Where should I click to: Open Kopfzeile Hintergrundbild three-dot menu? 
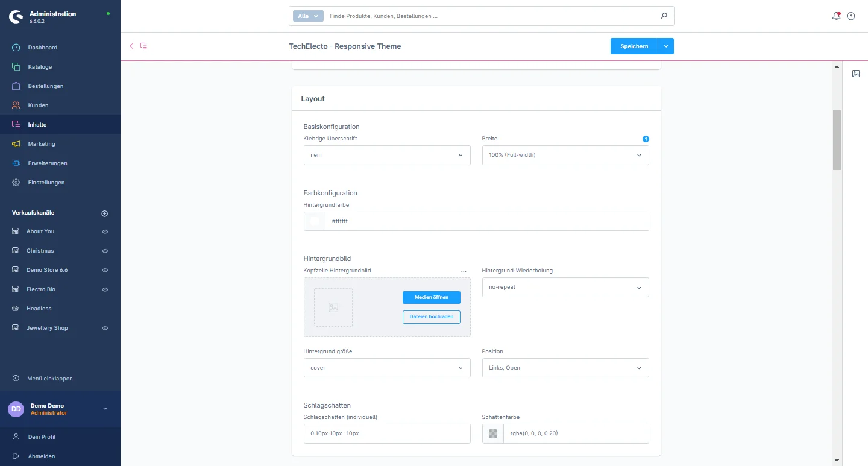pos(464,271)
